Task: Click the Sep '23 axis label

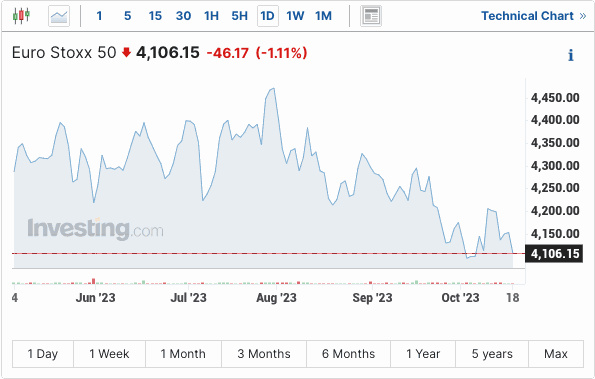Action: tap(372, 297)
